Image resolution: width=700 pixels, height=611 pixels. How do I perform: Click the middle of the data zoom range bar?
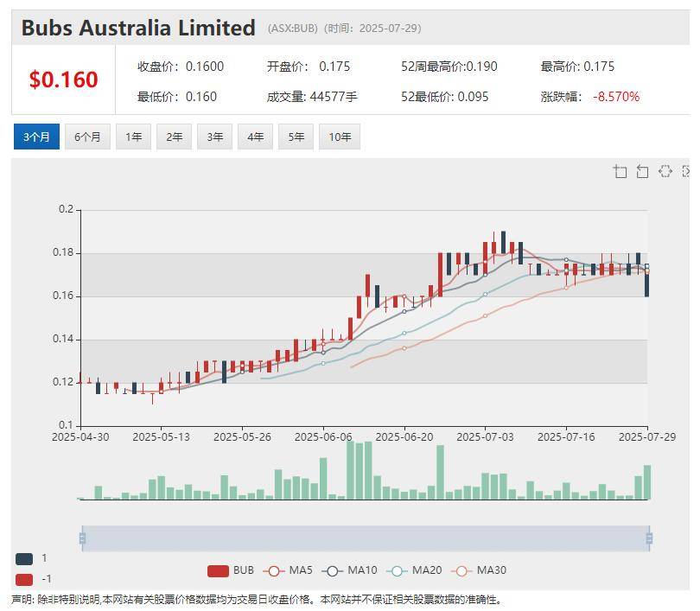(366, 538)
